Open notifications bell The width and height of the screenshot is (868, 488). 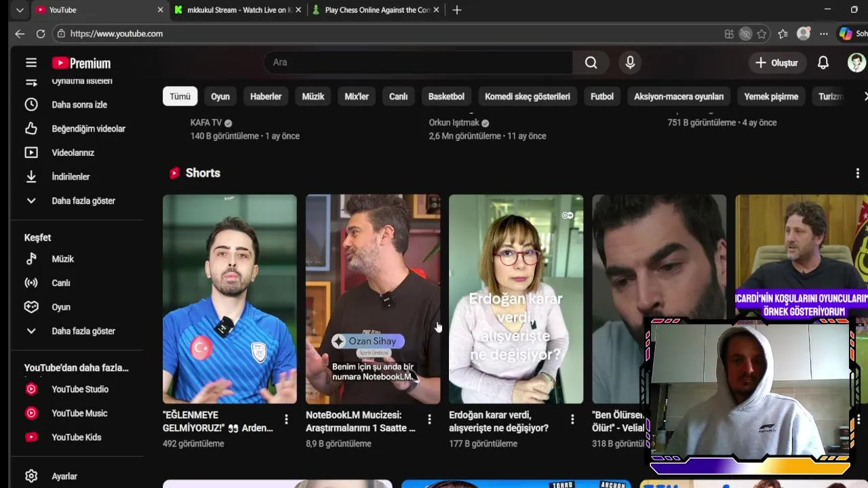823,62
